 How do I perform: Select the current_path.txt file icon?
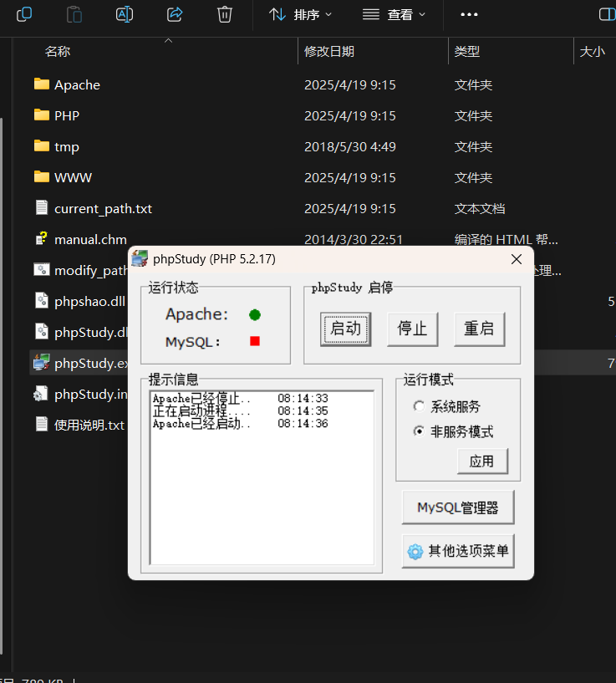[42, 207]
